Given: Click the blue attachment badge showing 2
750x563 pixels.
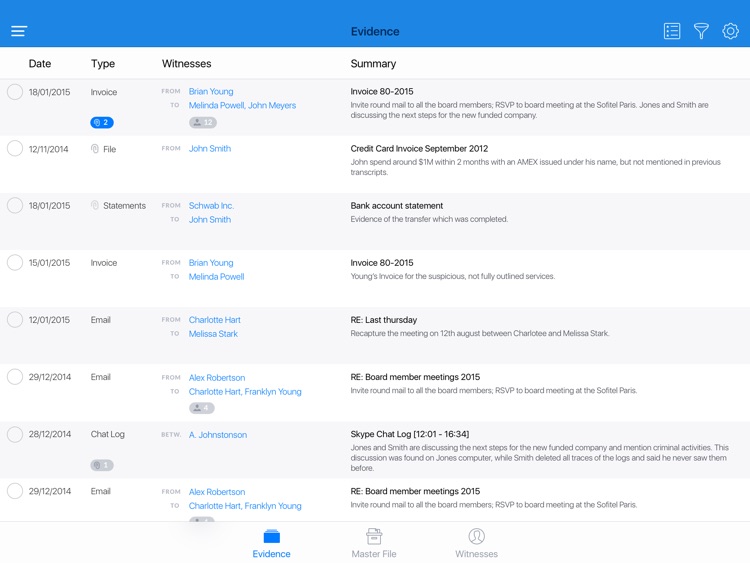Looking at the screenshot, I should [x=102, y=123].
